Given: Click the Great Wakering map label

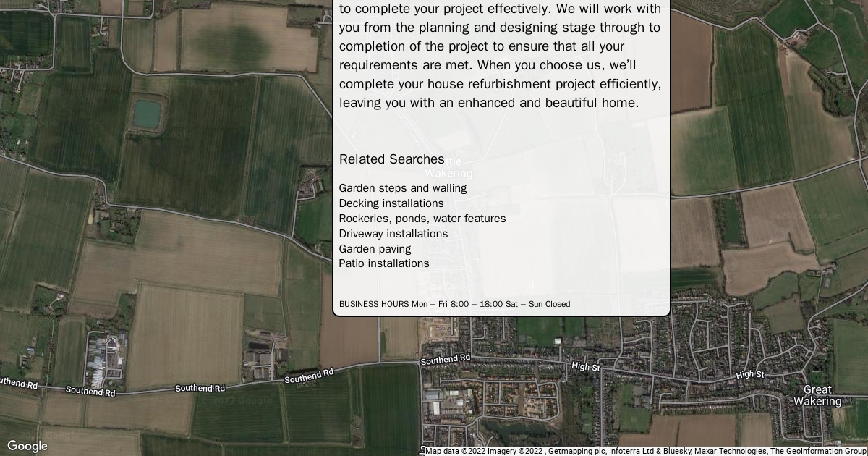Looking at the screenshot, I should 817,395.
